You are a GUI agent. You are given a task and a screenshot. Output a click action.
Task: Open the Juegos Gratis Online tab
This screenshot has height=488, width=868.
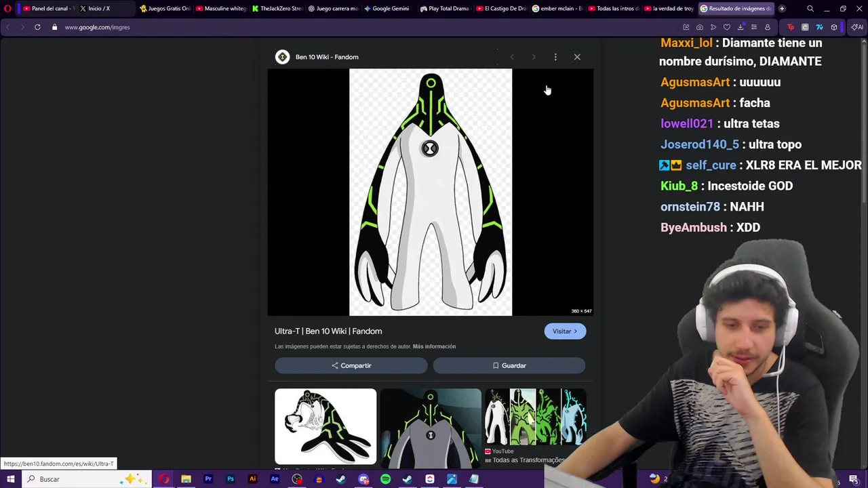click(165, 9)
